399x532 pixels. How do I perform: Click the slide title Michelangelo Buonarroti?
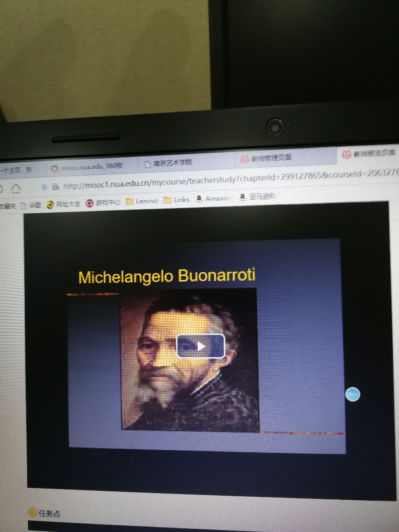pyautogui.click(x=166, y=276)
